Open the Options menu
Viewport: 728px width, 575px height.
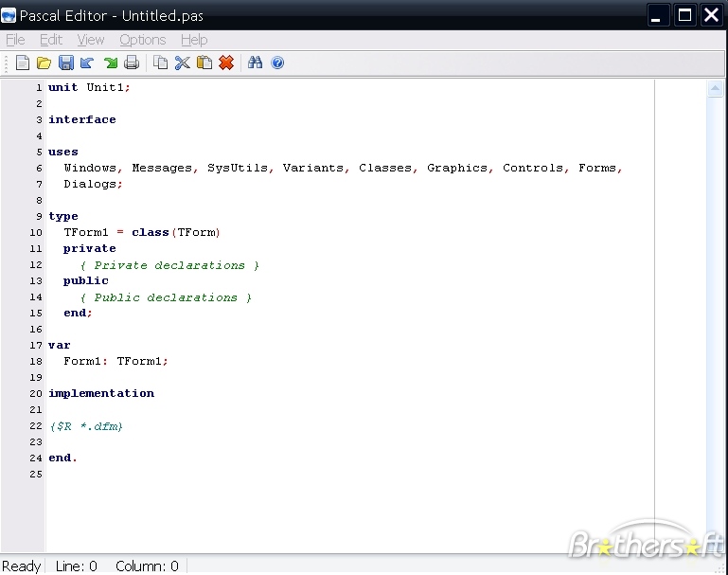[x=143, y=40]
